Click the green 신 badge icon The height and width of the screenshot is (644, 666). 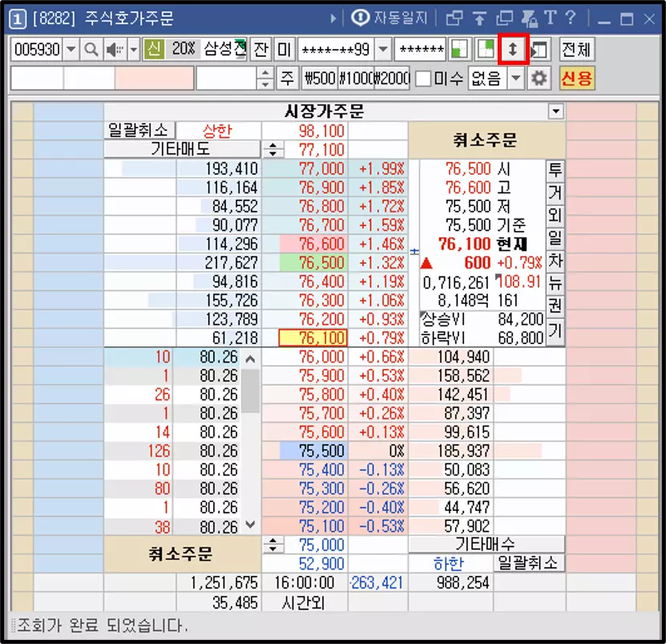(154, 50)
